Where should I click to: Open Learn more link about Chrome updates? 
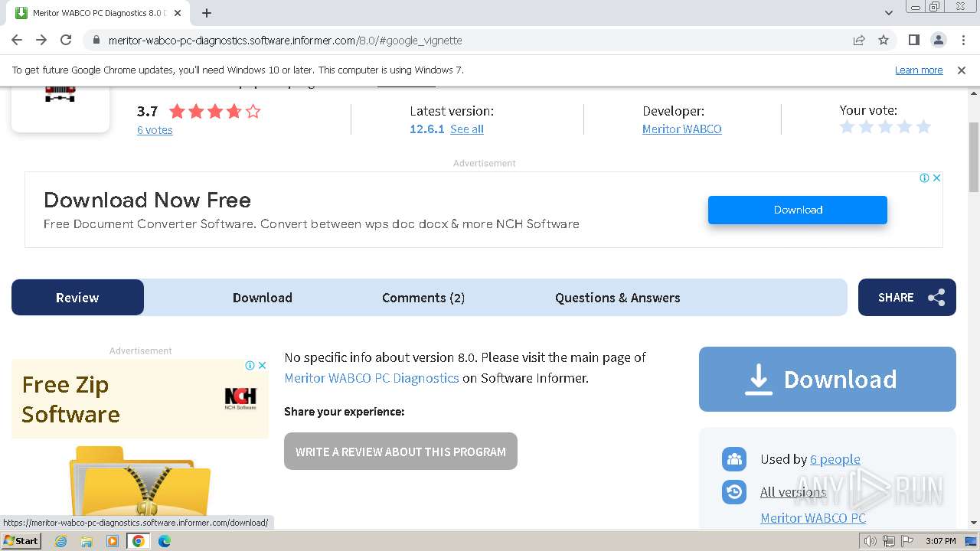click(x=919, y=70)
